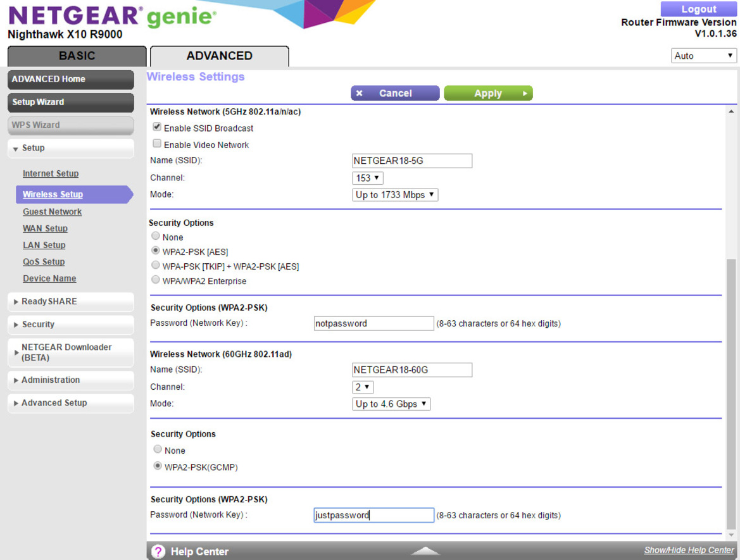Expand the NETGEAR Downloader (BETA) section
The width and height of the screenshot is (740, 560).
click(x=71, y=352)
